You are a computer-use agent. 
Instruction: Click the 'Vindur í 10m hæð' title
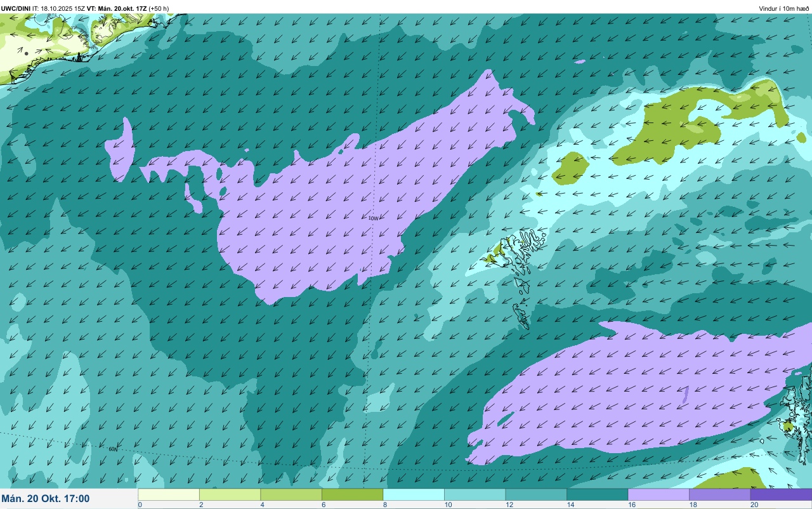click(784, 9)
